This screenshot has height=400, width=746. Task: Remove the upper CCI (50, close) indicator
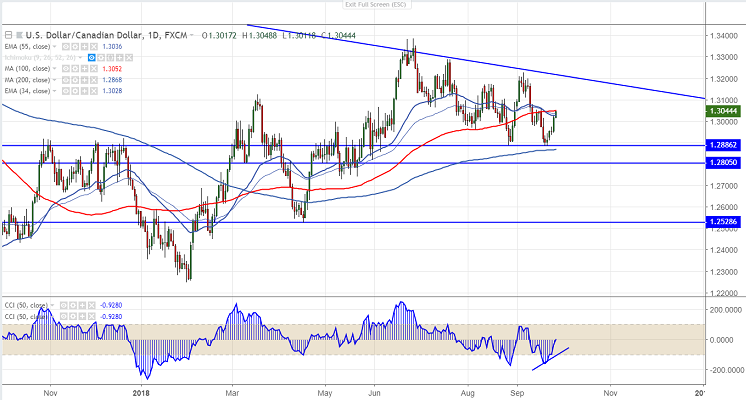(x=91, y=305)
